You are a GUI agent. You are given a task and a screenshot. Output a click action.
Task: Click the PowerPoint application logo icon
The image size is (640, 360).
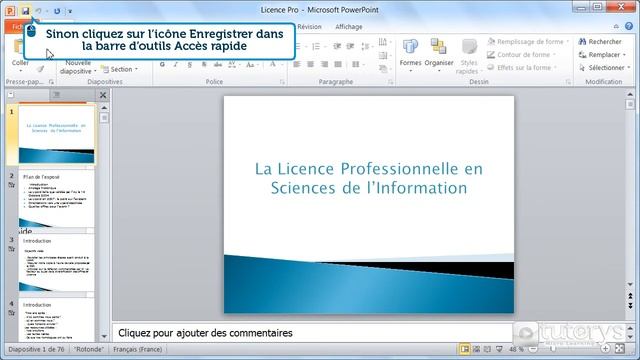10,11
